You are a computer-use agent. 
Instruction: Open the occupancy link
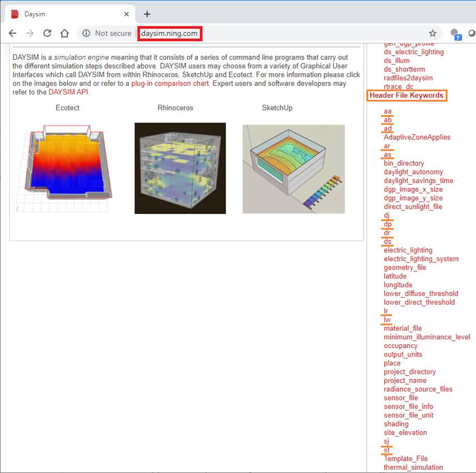[400, 346]
